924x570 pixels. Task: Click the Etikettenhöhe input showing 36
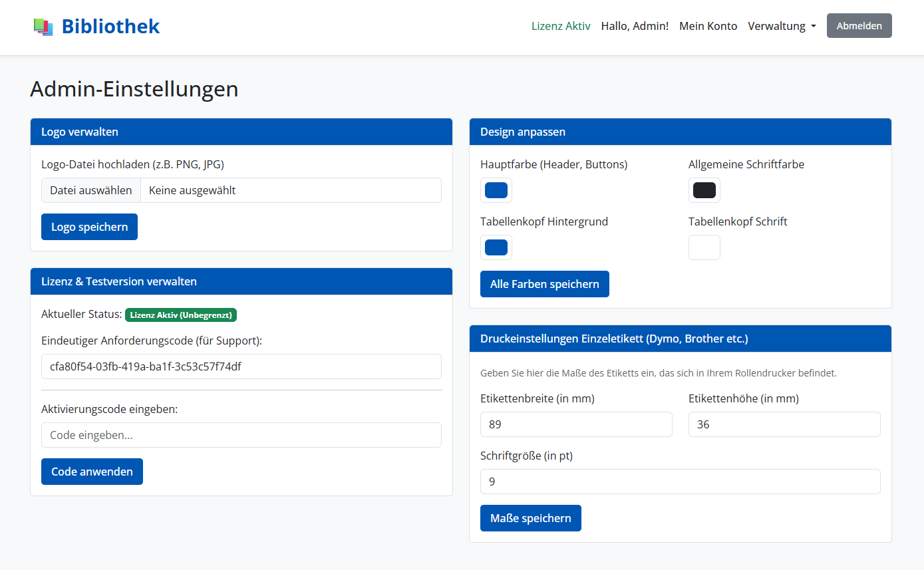tap(784, 424)
